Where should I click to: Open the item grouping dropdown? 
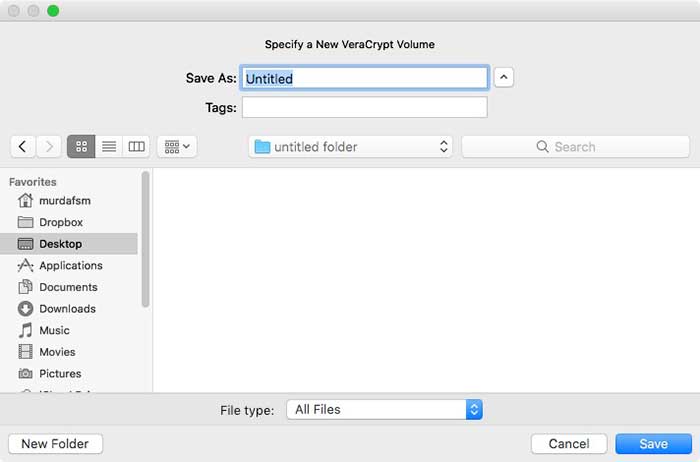click(177, 146)
